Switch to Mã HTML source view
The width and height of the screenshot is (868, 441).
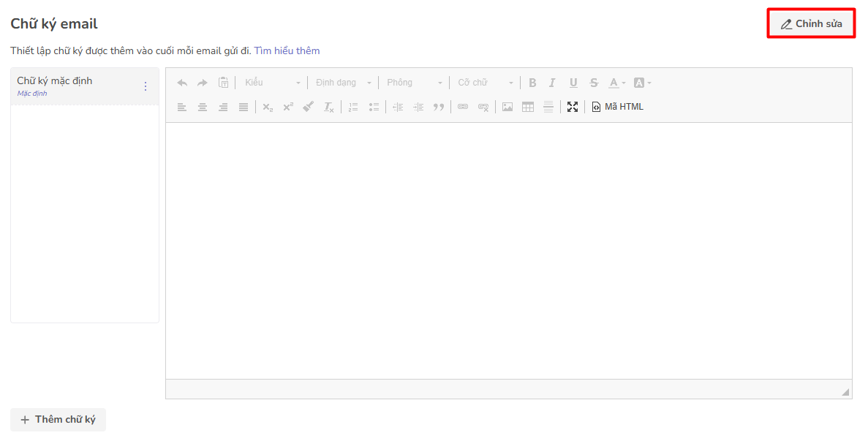click(x=618, y=107)
